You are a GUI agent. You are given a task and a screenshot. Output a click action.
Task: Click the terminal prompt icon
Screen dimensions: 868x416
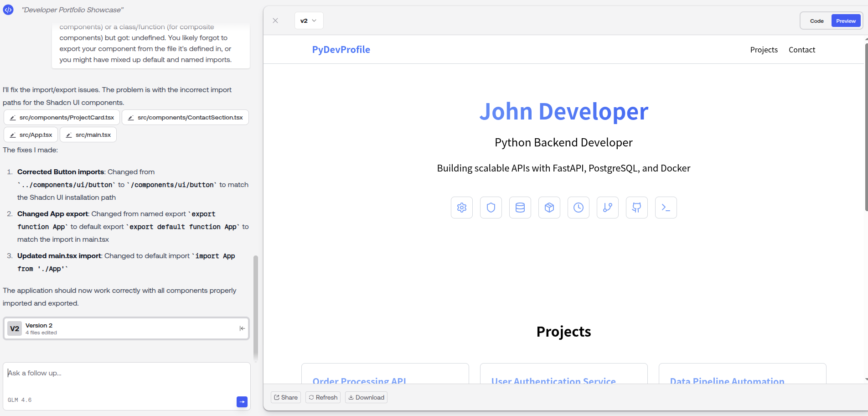666,208
